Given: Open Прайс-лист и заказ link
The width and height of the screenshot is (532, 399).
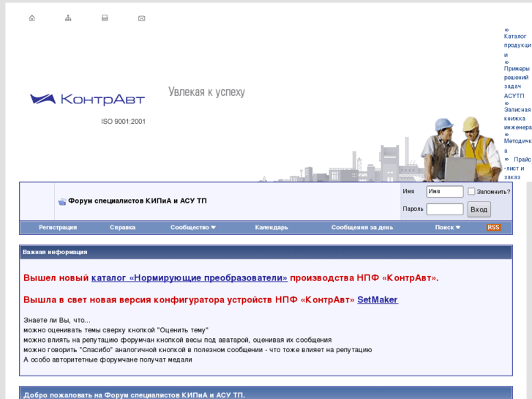Looking at the screenshot, I should tap(517, 168).
